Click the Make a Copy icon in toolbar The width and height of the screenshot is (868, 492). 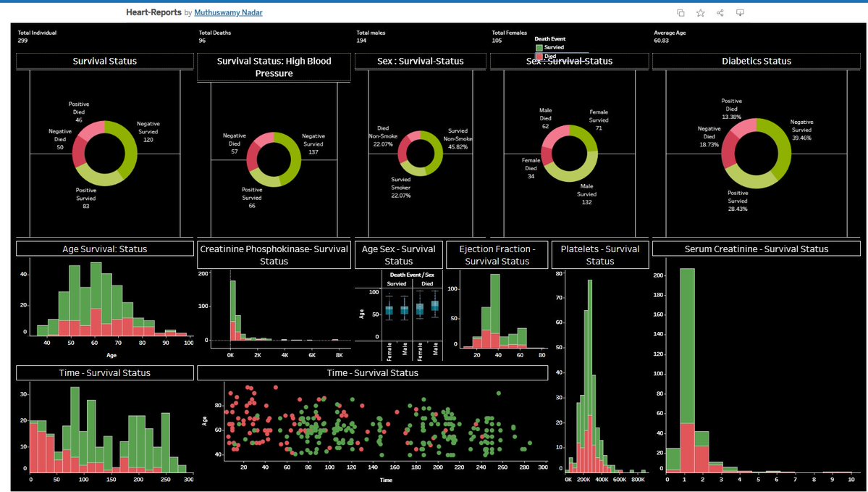tap(680, 12)
